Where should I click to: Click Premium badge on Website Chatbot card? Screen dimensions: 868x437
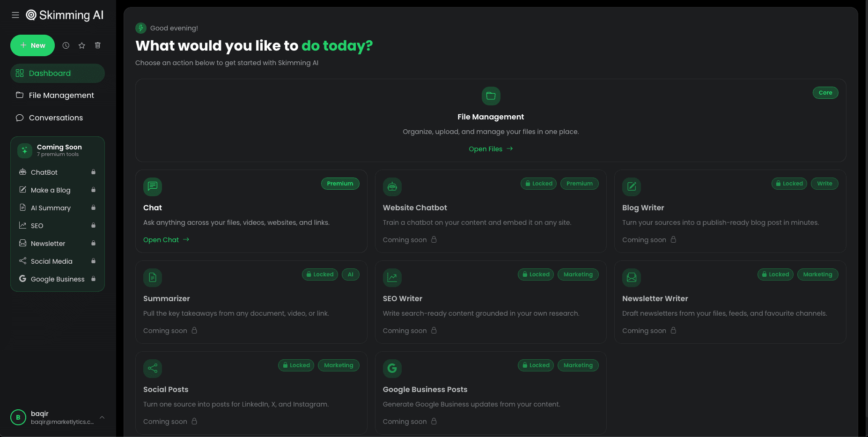point(579,184)
